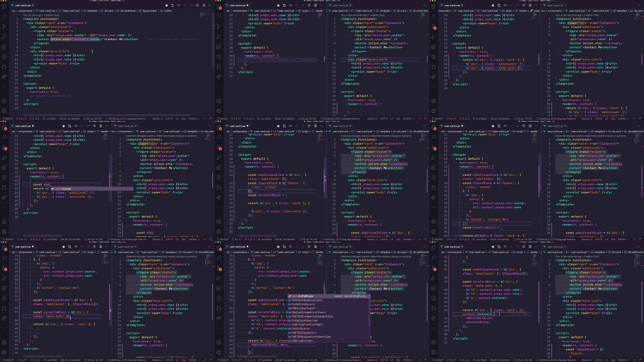Click master branch in single-pane frame status bar
The image size is (644, 362).
click(x=8, y=119)
